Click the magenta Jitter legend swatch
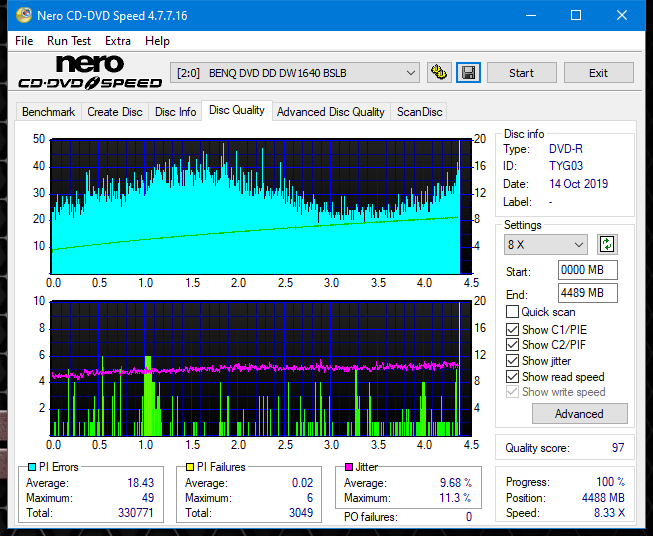653x536 pixels. point(349,467)
